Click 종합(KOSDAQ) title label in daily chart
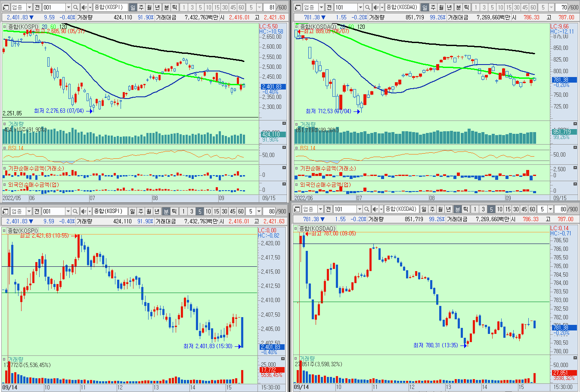This screenshot has height=392, width=580. click(318, 27)
